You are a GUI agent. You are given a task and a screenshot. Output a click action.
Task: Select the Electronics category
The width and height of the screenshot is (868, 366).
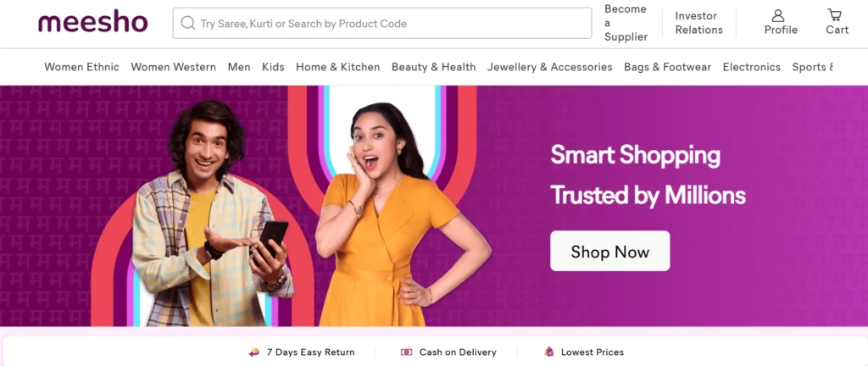point(752,67)
